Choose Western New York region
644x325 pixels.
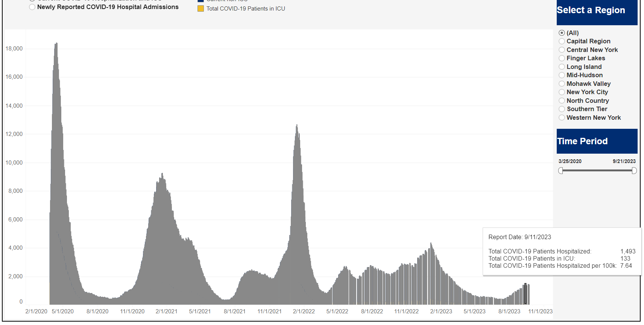click(x=562, y=118)
